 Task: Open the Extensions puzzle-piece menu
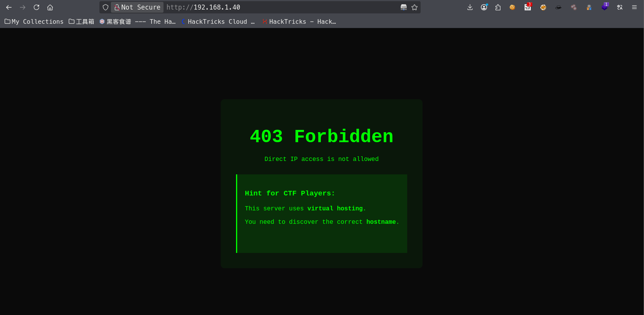(498, 7)
